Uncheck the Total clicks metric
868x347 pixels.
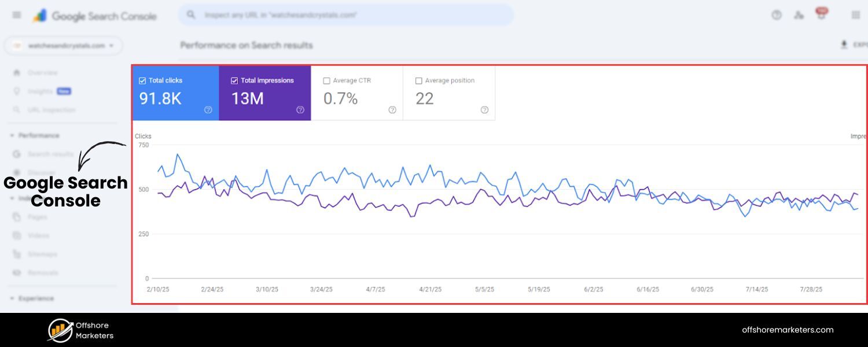click(x=142, y=80)
